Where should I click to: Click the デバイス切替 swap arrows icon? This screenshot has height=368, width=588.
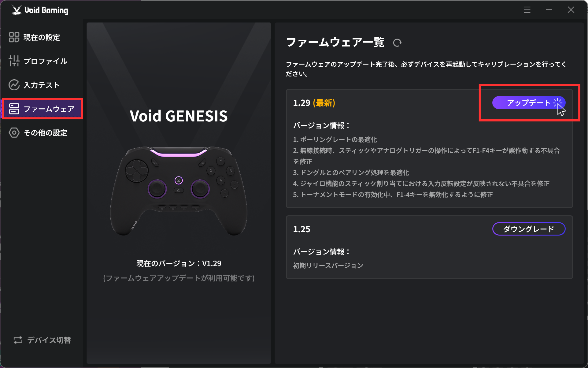pos(18,340)
